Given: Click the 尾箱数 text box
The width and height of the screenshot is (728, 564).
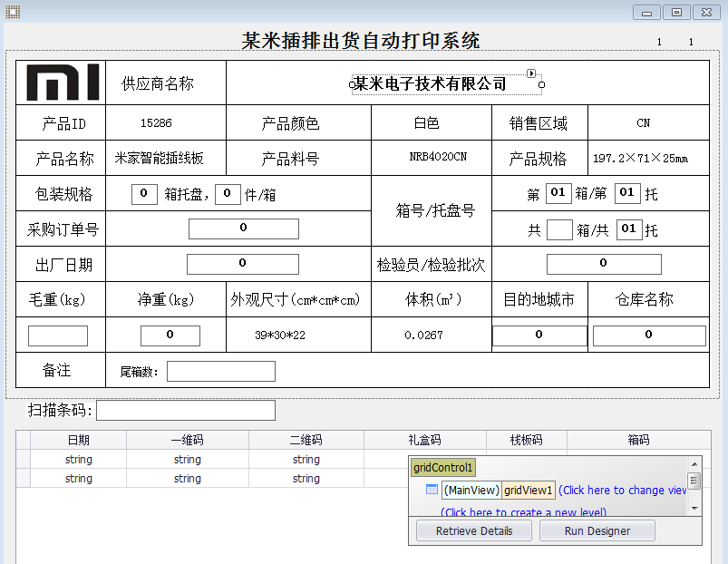Looking at the screenshot, I should coord(221,372).
